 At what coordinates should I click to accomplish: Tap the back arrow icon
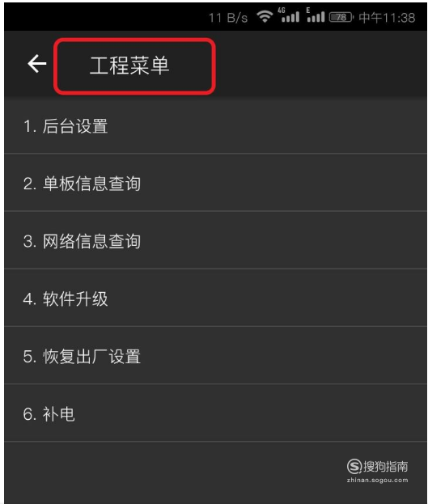(37, 64)
